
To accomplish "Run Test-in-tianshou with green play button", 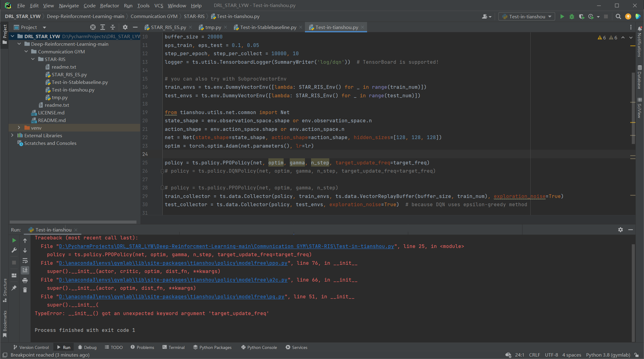I will tap(562, 16).
